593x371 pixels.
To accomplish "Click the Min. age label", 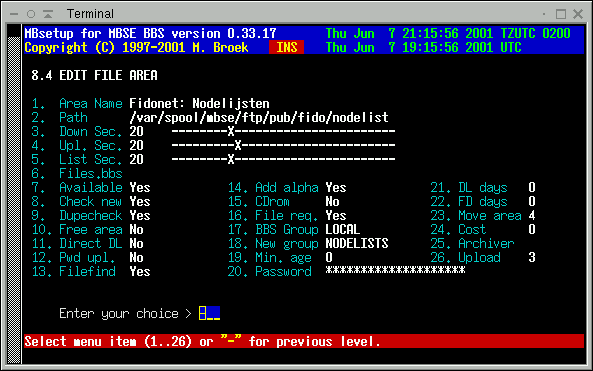I will pos(283,257).
